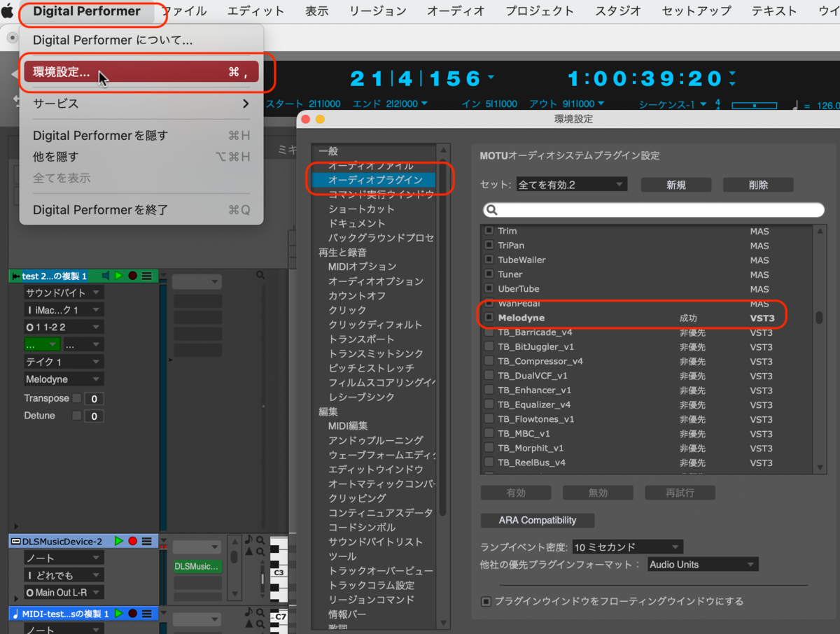Expand the サービス submenu
This screenshot has width=840, height=634.
click(141, 104)
